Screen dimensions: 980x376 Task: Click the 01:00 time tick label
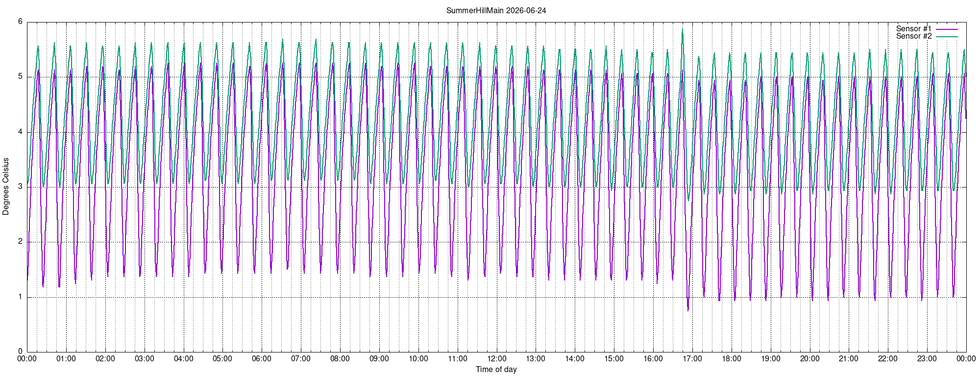point(66,358)
